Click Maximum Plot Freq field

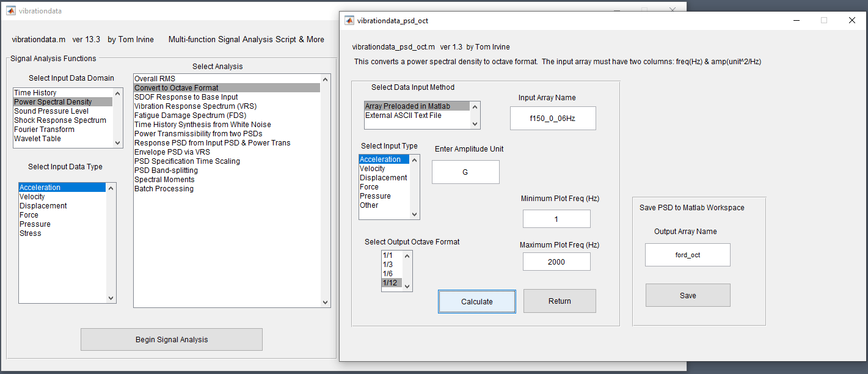pyautogui.click(x=556, y=262)
